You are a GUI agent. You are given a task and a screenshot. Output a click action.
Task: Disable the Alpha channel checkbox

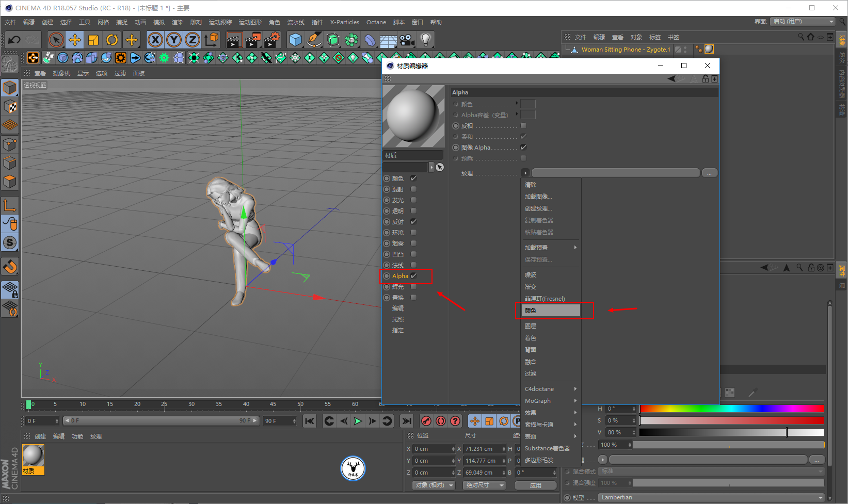tap(413, 275)
